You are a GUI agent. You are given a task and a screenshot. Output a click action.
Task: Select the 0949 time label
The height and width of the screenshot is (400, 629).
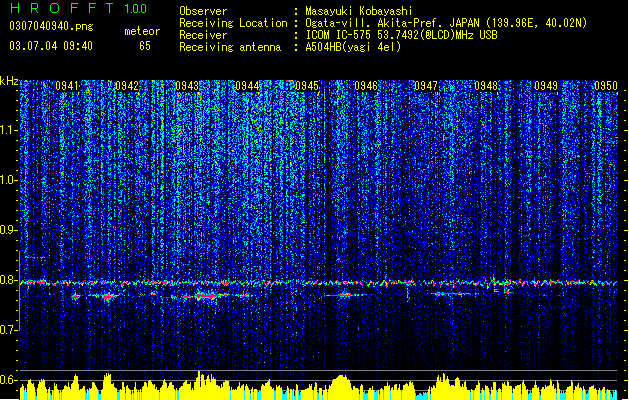[546, 86]
